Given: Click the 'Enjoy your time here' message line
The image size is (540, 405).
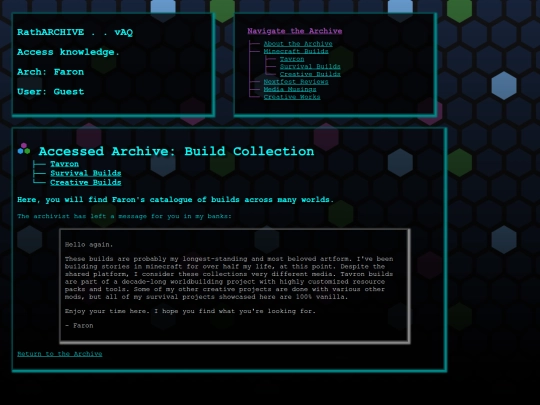Looking at the screenshot, I should coord(190,311).
